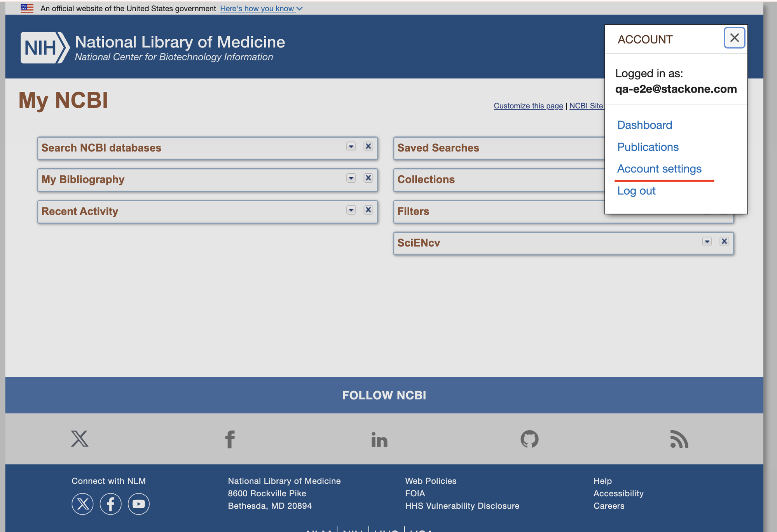Viewport: 777px width, 532px height.
Task: Close the Account panel with X button
Action: 734,38
